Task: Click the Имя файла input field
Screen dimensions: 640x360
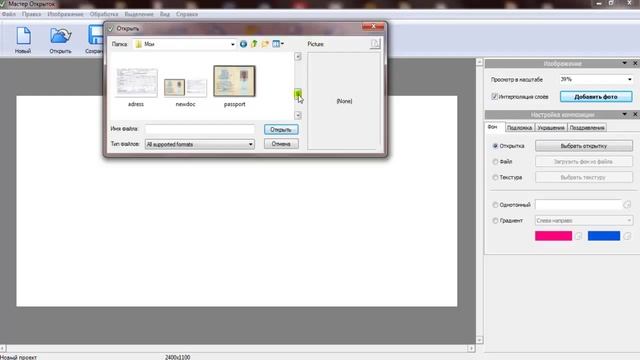Action: click(200, 129)
